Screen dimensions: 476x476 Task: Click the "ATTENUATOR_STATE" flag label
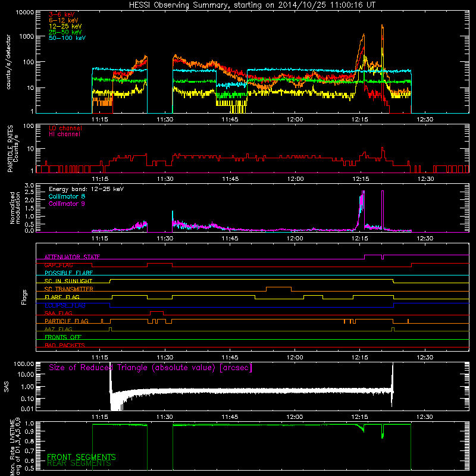click(x=72, y=257)
